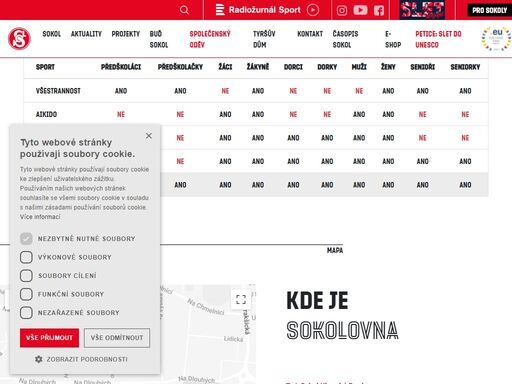Toggle fullscreen view on the map
The width and height of the screenshot is (512, 384).
(x=241, y=299)
